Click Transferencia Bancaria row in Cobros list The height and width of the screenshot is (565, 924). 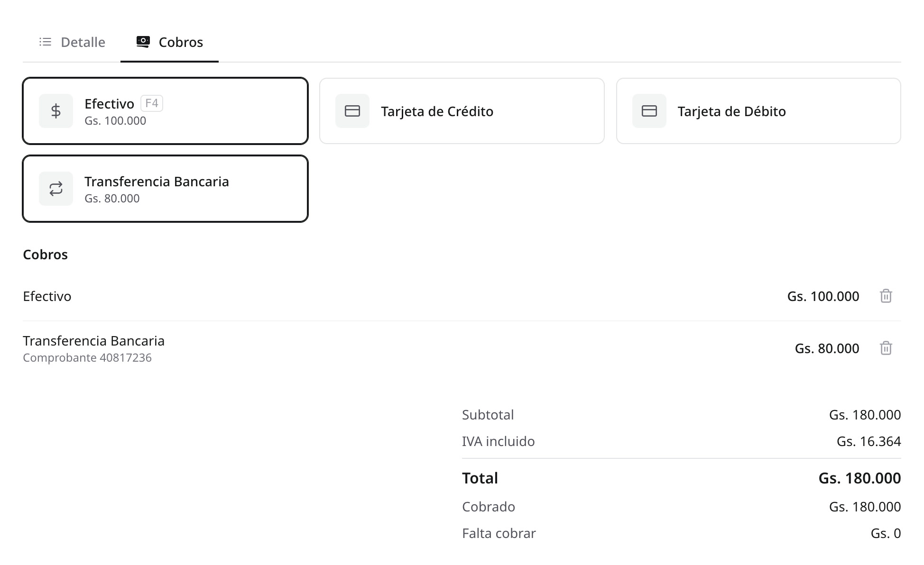462,348
